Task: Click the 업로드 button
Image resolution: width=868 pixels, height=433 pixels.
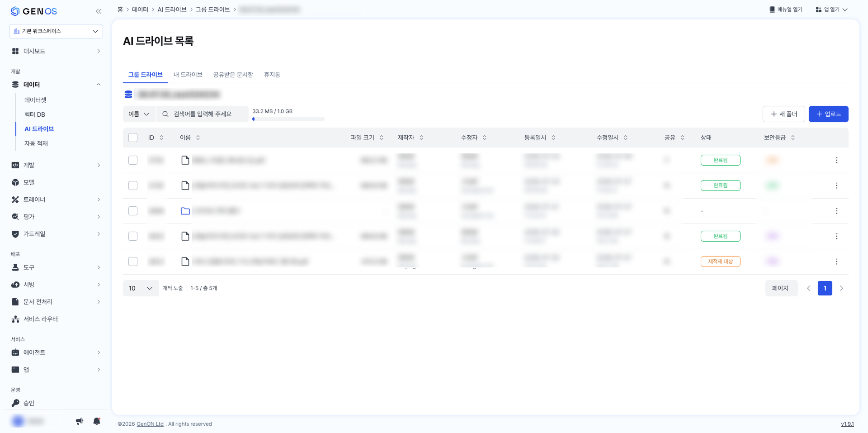Action: [x=829, y=114]
